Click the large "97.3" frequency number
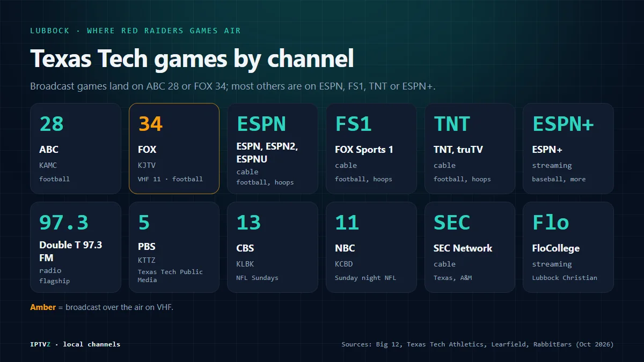 coord(64,223)
